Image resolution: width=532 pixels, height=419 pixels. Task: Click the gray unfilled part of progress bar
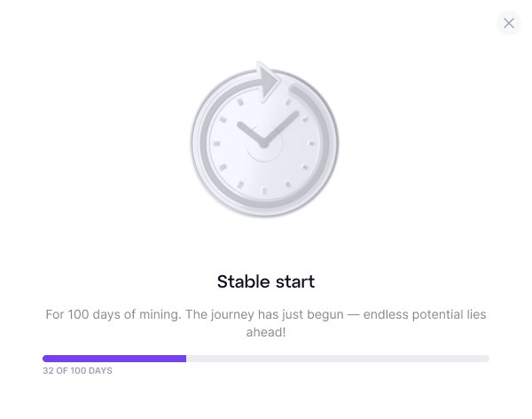(x=338, y=359)
